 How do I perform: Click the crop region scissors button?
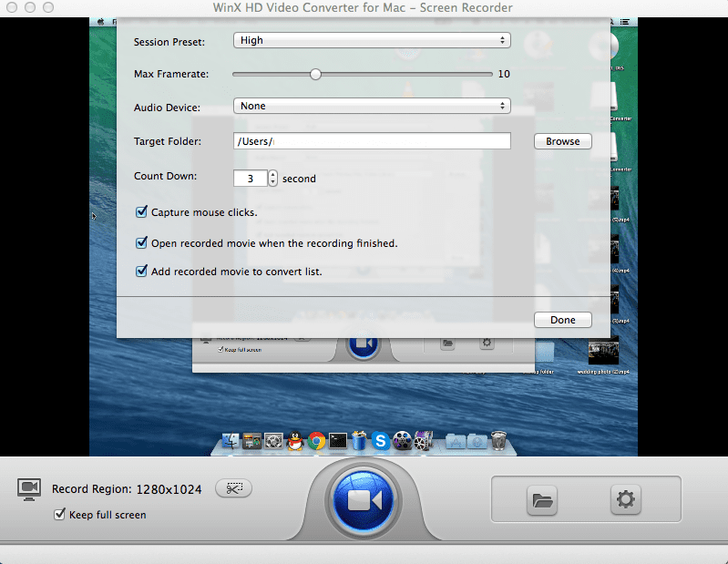(x=234, y=488)
